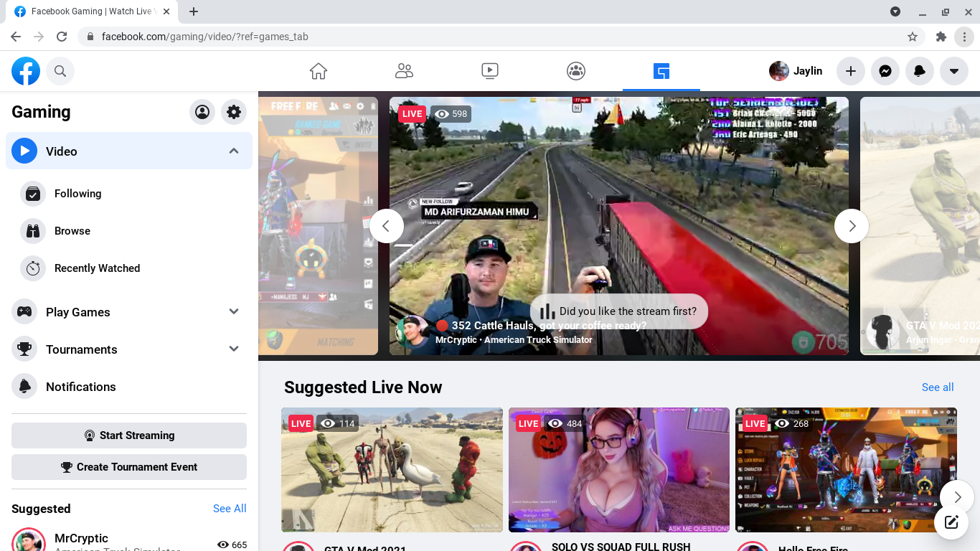Screen dimensions: 980x551
Task: Open the Groups icon tab
Action: click(576, 71)
